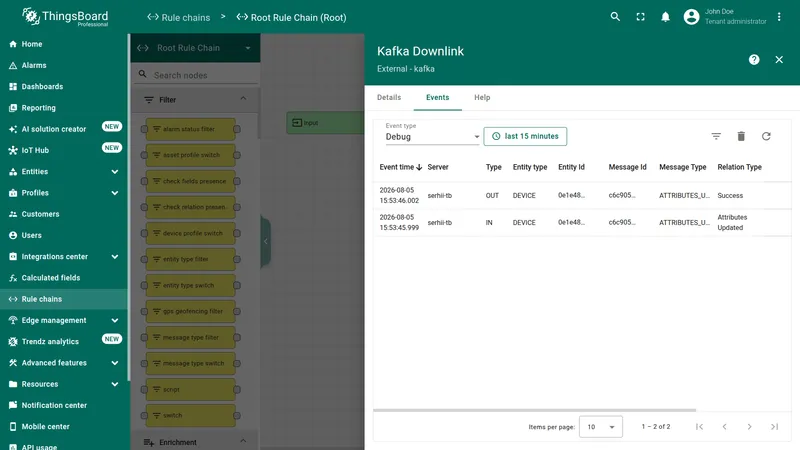Go to previous events page
This screenshot has height=450, width=800.
pyautogui.click(x=724, y=427)
